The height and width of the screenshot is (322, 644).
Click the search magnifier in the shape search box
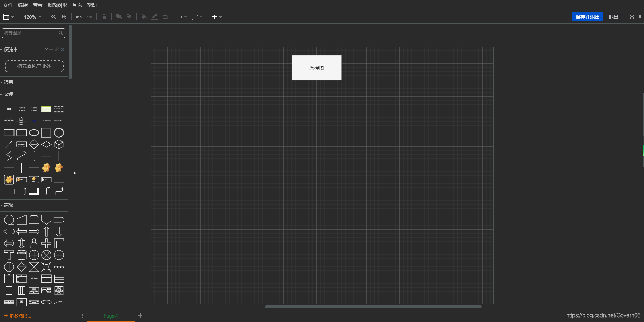(61, 33)
